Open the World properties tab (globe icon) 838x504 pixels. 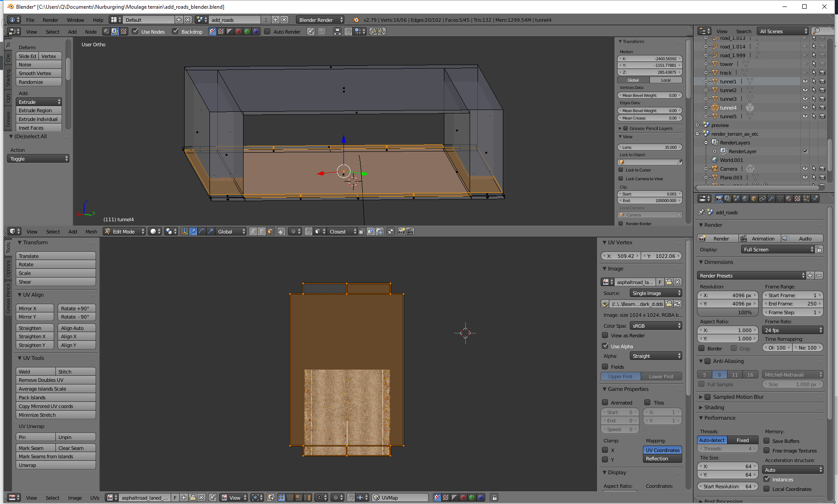point(745,199)
